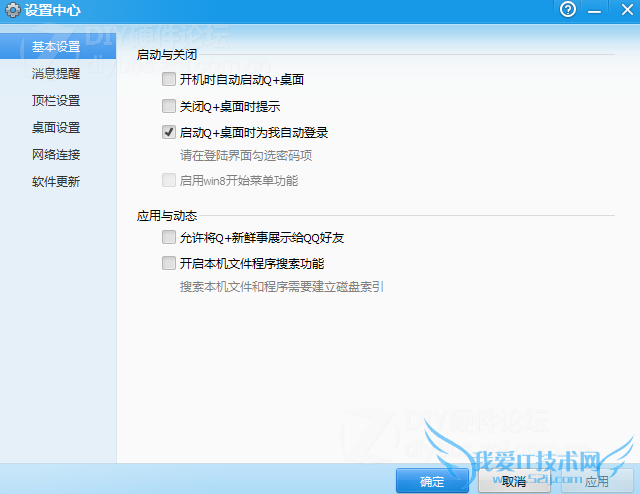Click the 设置中心 window title
This screenshot has height=494, width=640.
[x=53, y=10]
